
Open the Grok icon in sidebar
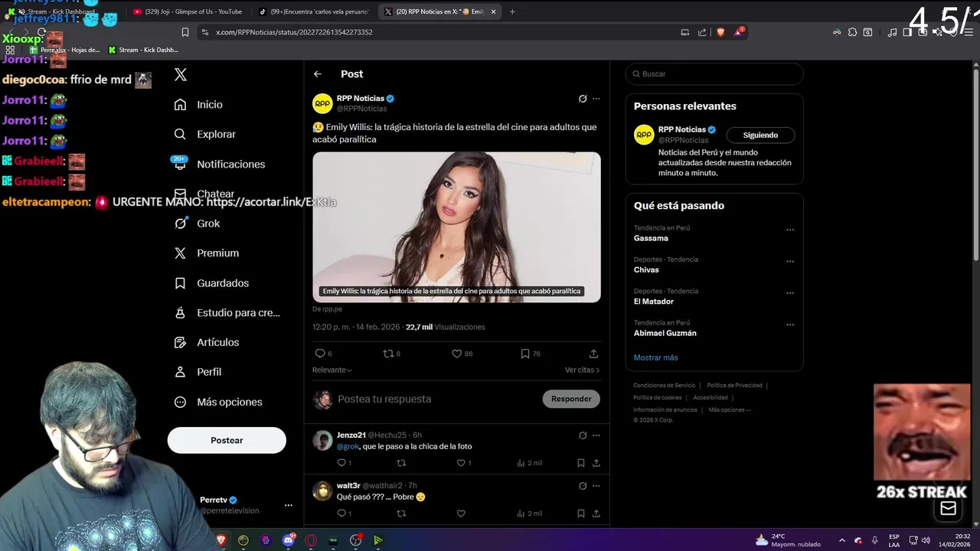pyautogui.click(x=180, y=223)
